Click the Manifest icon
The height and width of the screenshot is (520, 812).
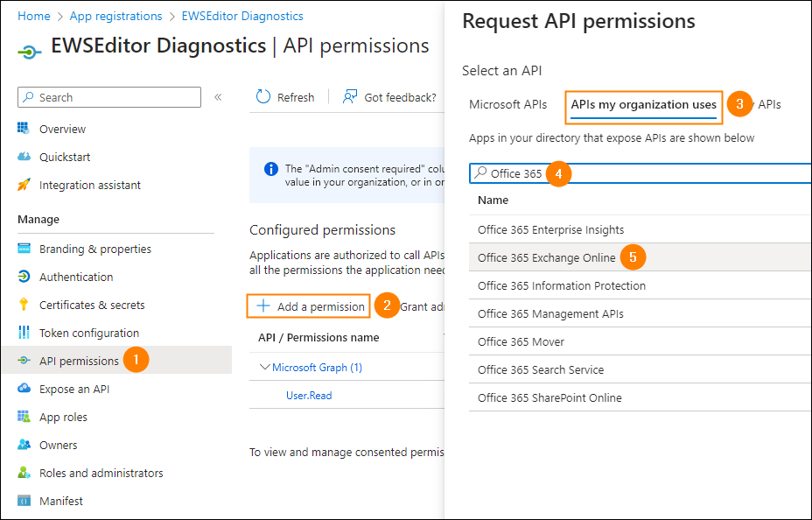[x=24, y=501]
